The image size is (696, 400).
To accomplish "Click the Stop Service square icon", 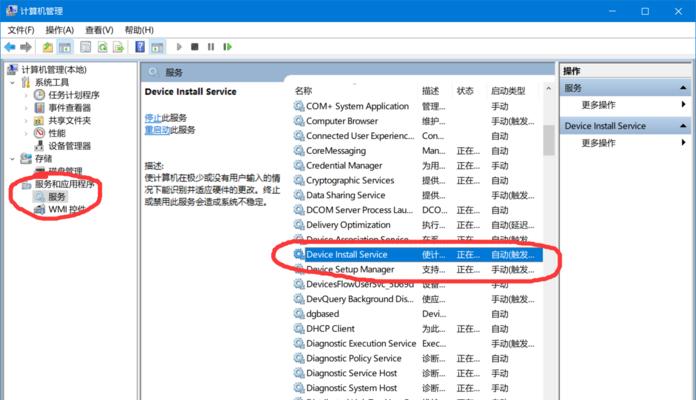I will pos(194,47).
